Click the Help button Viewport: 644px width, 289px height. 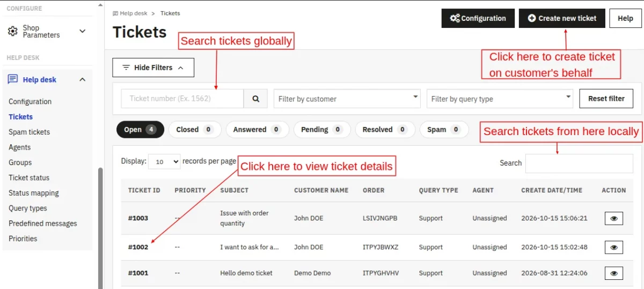click(x=625, y=18)
